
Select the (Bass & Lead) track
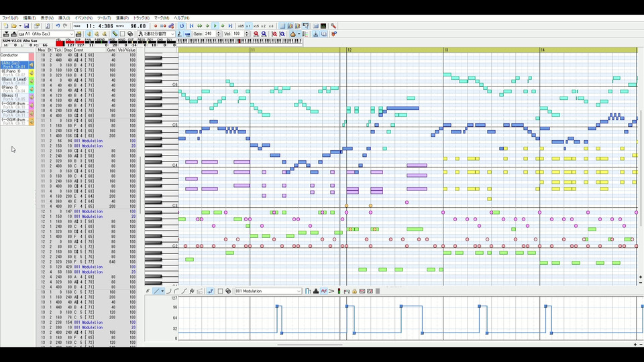tap(14, 81)
